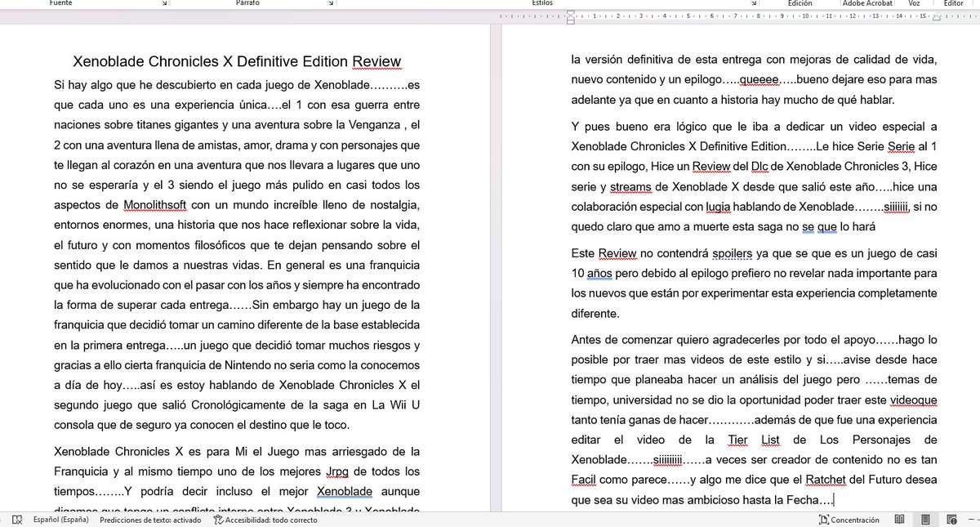Viewport: 980px width, 527px height.
Task: Click the underlined word videoque
Action: [x=912, y=400]
